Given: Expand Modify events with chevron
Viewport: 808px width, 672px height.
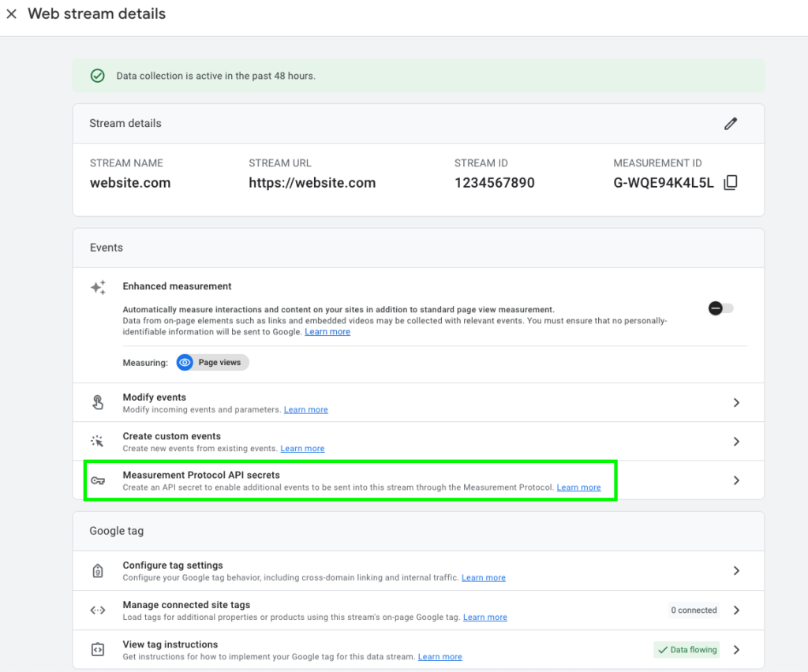Looking at the screenshot, I should coord(736,403).
